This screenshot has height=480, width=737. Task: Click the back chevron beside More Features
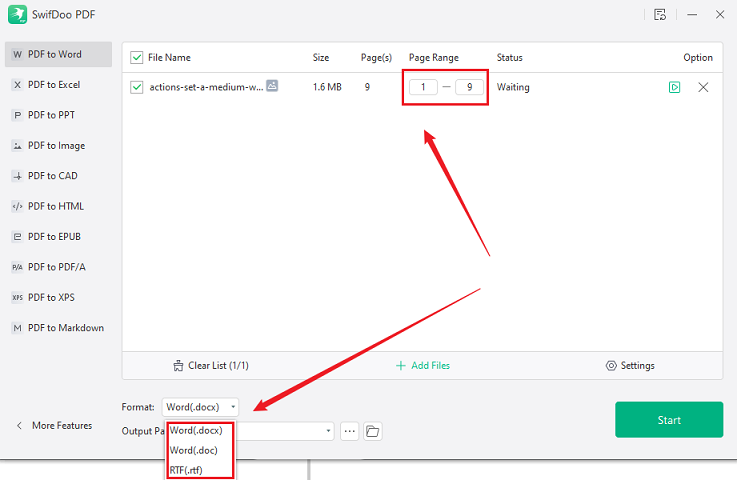click(x=19, y=425)
